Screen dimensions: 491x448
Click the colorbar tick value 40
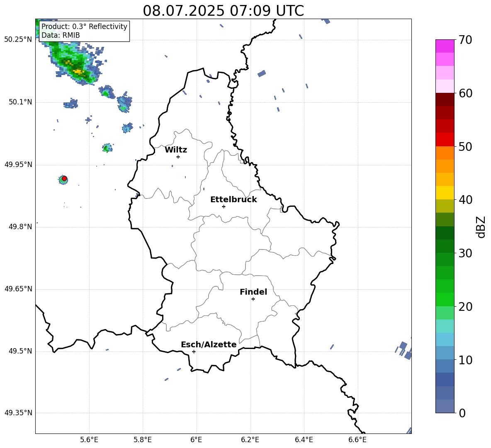coord(466,200)
